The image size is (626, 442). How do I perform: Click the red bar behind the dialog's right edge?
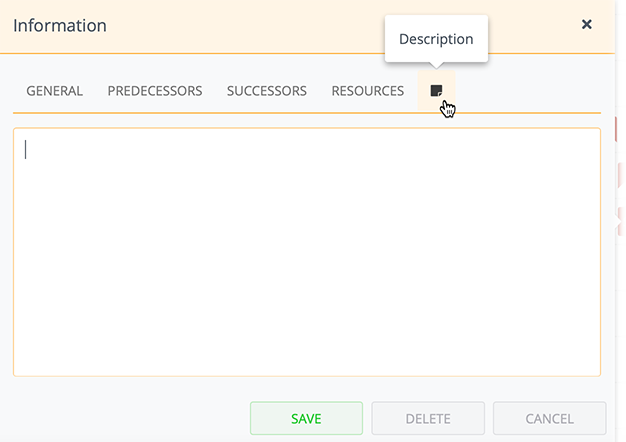616,130
